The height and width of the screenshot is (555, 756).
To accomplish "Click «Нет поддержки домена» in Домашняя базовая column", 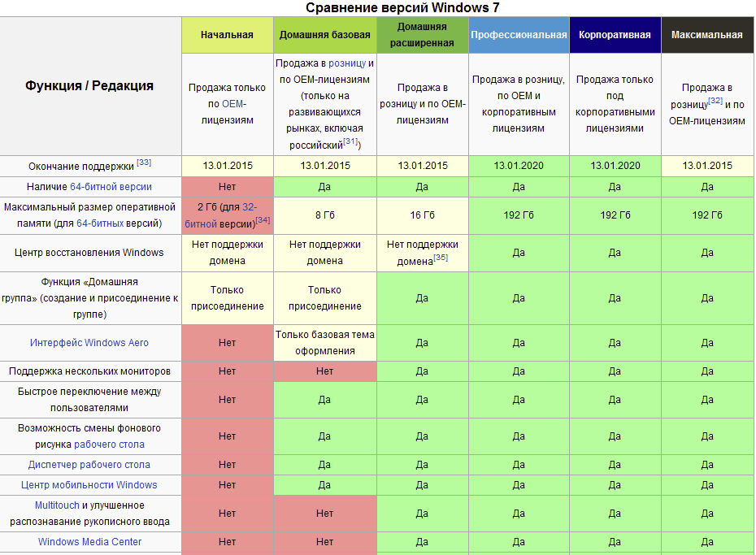I will coord(325,253).
